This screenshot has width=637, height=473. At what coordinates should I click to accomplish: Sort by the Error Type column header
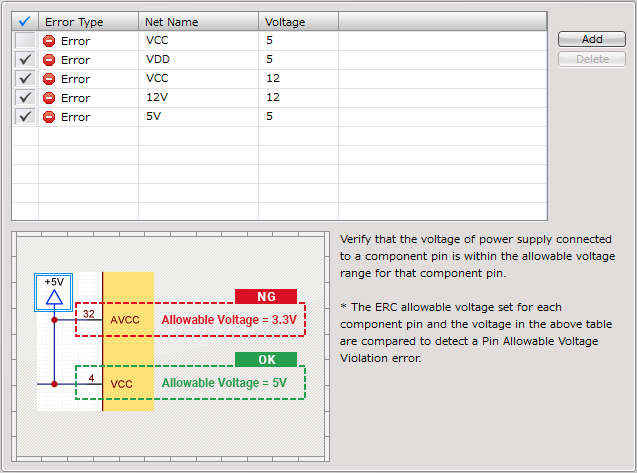tap(88, 21)
